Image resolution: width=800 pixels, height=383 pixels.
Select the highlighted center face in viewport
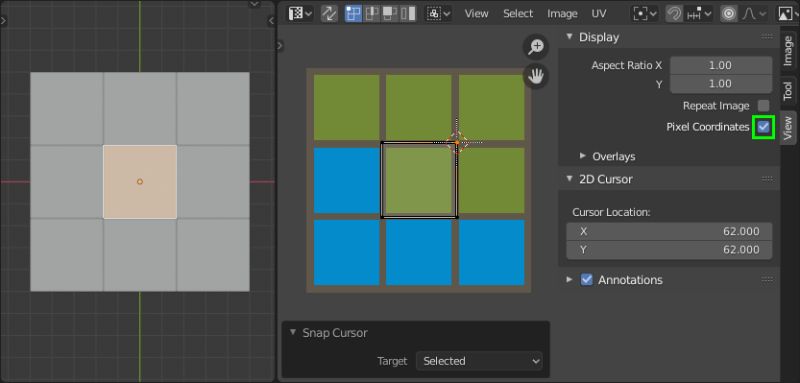point(140,182)
